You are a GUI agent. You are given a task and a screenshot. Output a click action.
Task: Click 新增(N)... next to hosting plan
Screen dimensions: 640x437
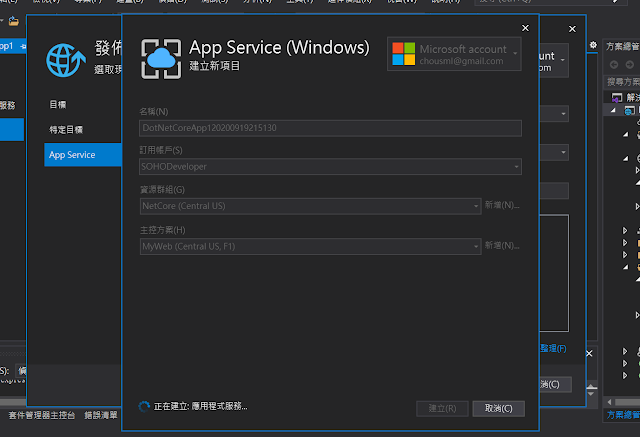click(502, 246)
